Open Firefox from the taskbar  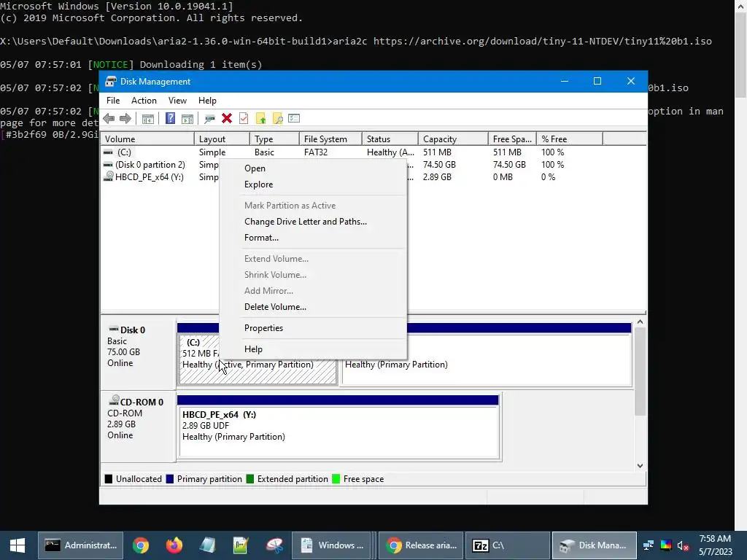(x=174, y=545)
